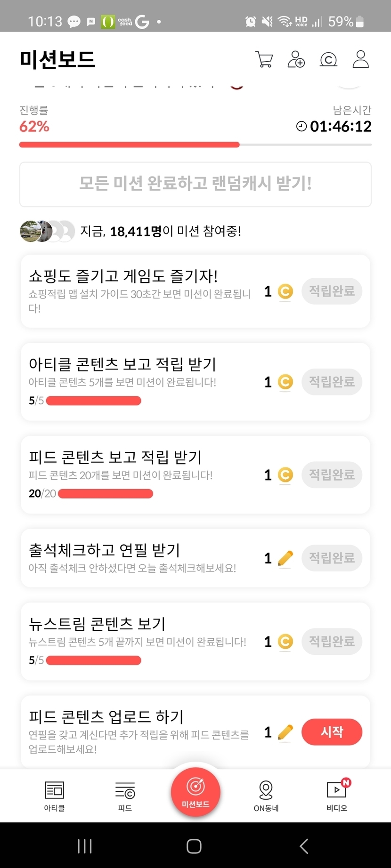
Task: Open the 비디오 tab
Action: (x=336, y=796)
